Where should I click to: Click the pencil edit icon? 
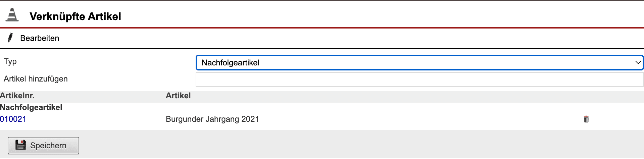coord(10,38)
